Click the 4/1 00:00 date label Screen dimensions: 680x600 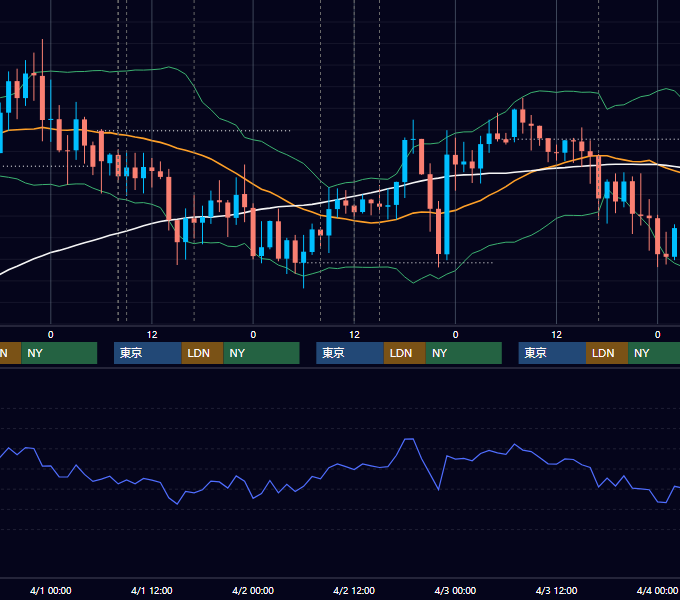pyautogui.click(x=51, y=590)
